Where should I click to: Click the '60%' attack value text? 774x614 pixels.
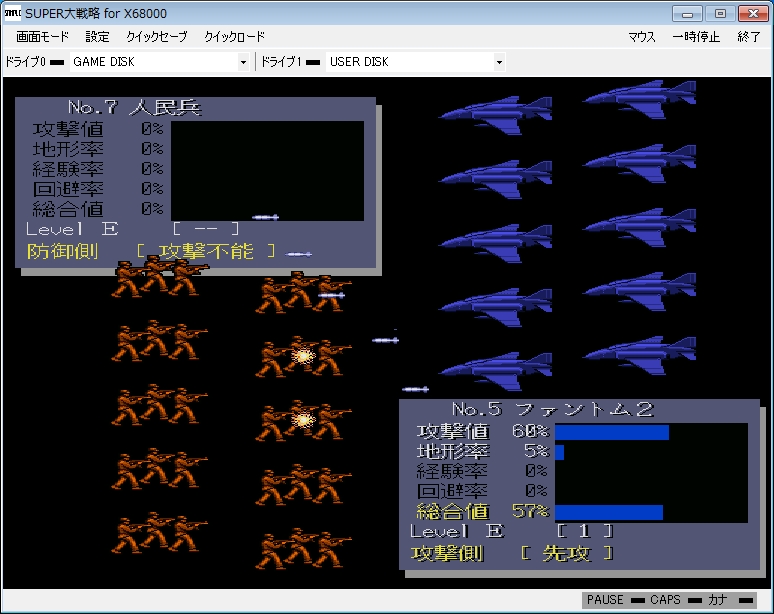coord(531,431)
